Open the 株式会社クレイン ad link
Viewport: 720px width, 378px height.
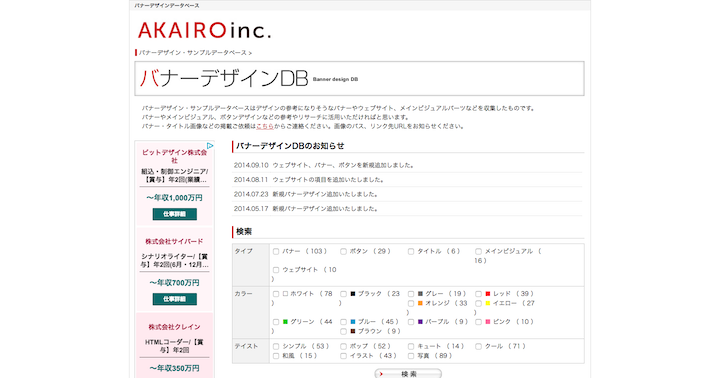174,327
